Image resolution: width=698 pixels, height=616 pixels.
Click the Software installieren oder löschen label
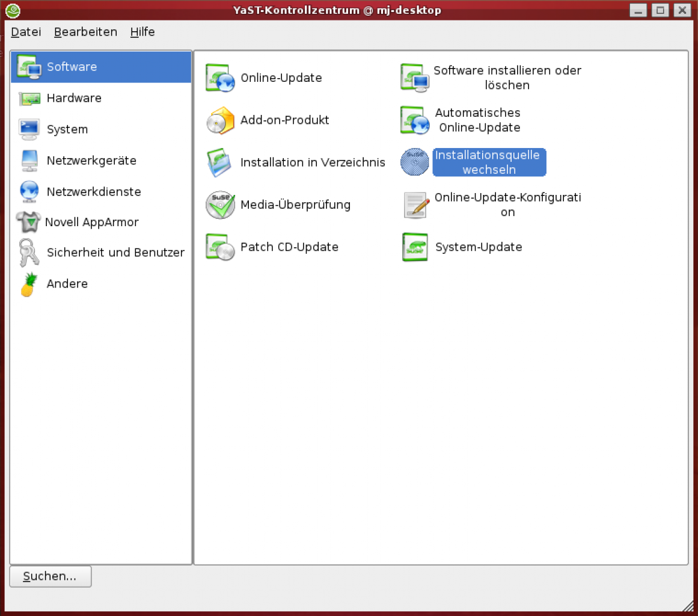click(x=507, y=78)
